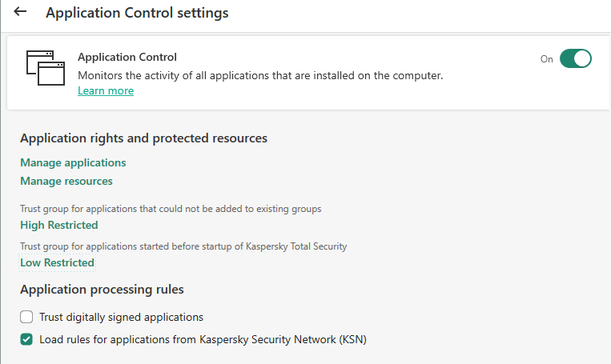
Task: Open Manage resources
Action: pos(66,181)
